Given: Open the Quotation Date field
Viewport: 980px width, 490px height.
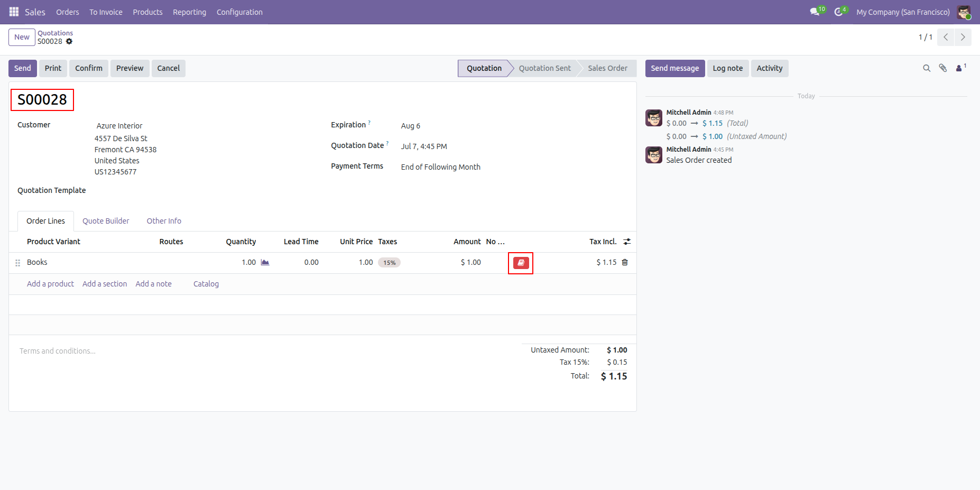Looking at the screenshot, I should [x=424, y=146].
